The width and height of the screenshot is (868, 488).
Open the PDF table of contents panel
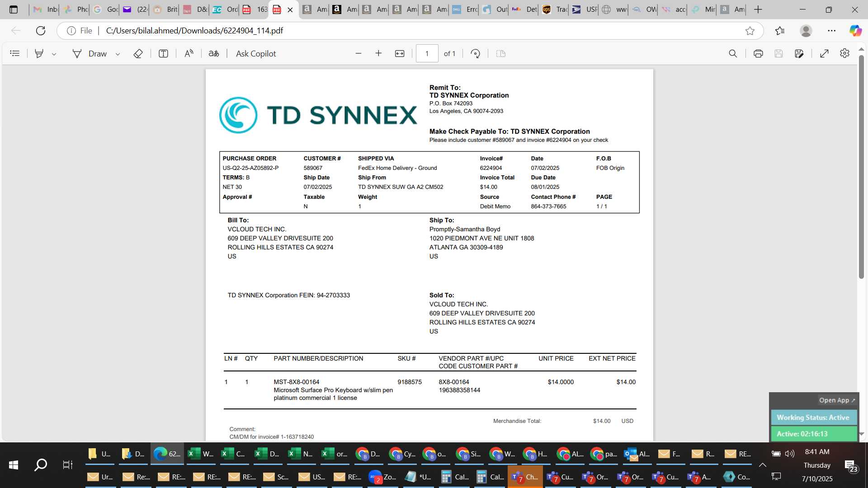coord(15,53)
